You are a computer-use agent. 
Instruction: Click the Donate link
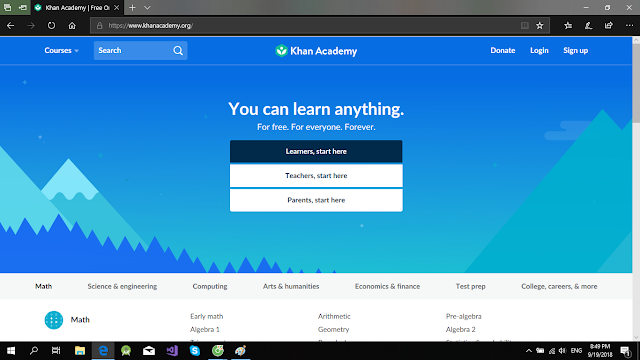pyautogui.click(x=503, y=51)
